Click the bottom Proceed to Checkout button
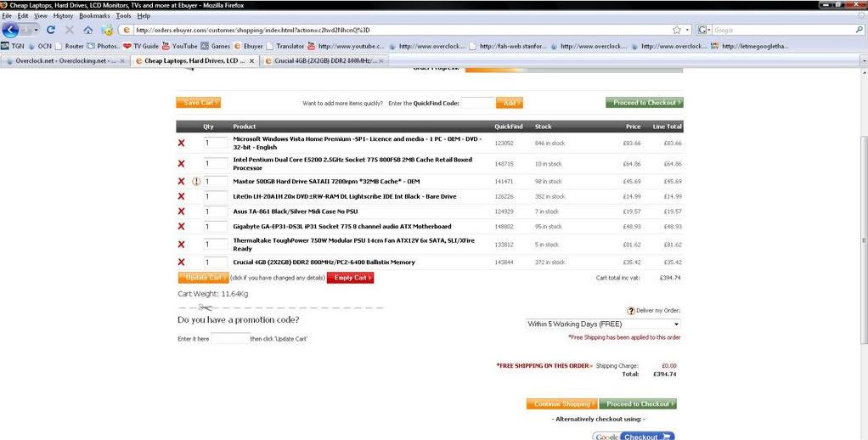The width and height of the screenshot is (868, 440). [639, 404]
